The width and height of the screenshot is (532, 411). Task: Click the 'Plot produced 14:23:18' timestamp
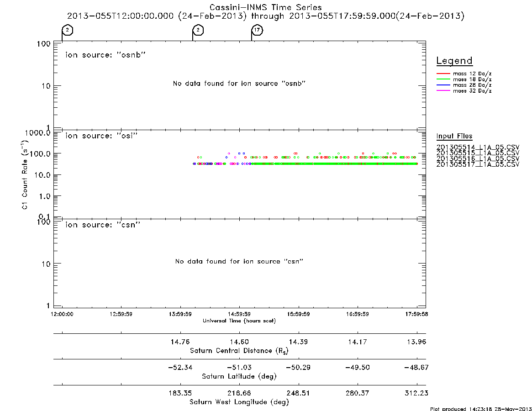click(x=481, y=409)
